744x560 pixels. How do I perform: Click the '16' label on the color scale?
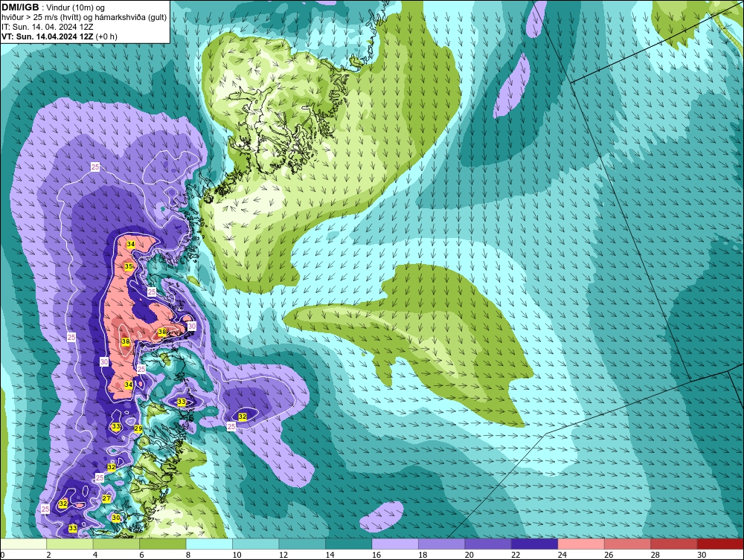pyautogui.click(x=376, y=555)
